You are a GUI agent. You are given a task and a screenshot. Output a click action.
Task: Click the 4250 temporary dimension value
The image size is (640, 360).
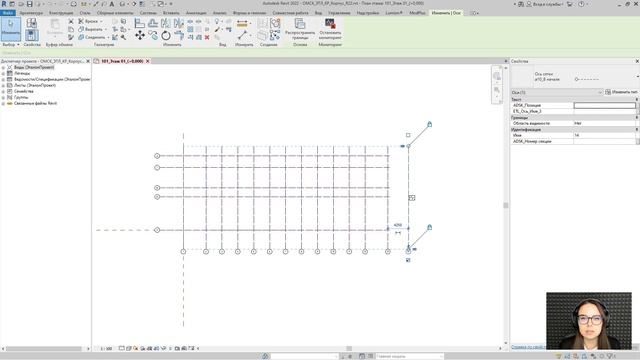(x=398, y=225)
